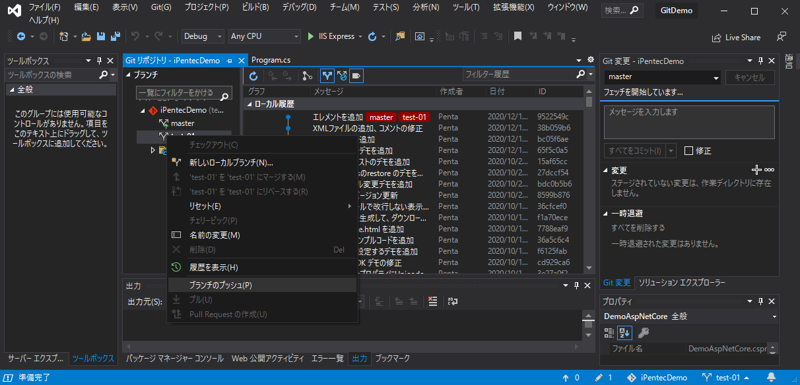Click the Undo icon in toolbar
The width and height of the screenshot is (800, 385).
coord(135,37)
